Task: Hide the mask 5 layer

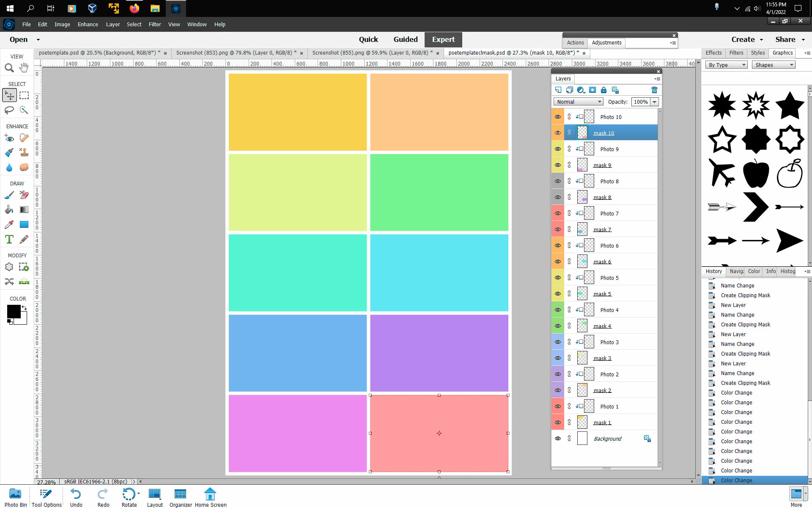Action: (x=558, y=294)
